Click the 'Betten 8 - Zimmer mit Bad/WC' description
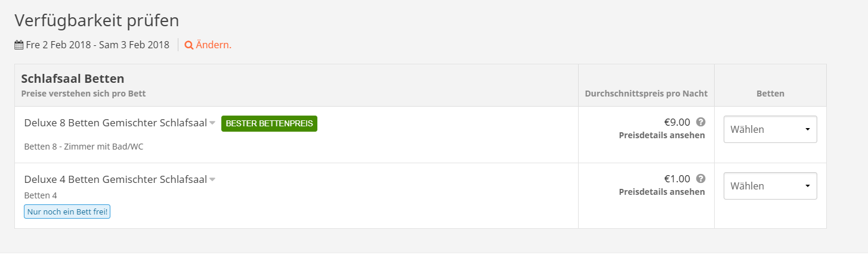This screenshot has height=255, width=868. [84, 147]
